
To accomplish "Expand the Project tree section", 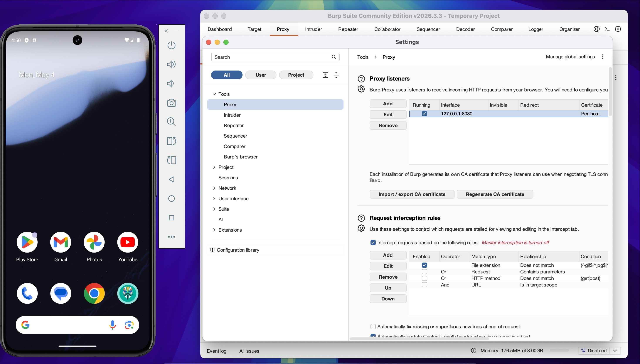I will [x=214, y=167].
